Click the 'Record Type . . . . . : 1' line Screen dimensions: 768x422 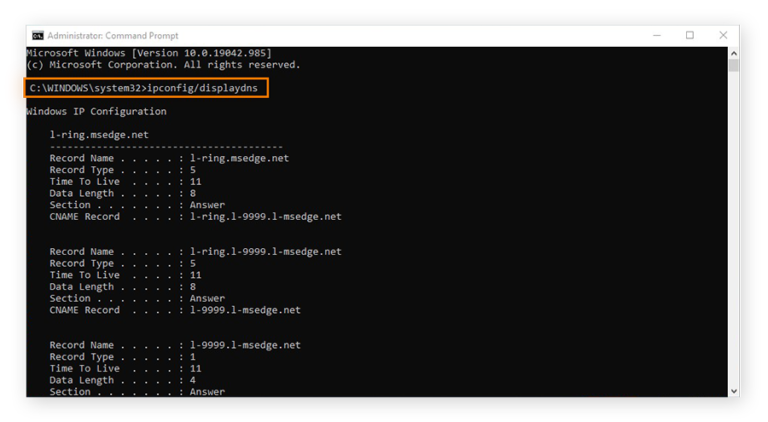pos(122,357)
